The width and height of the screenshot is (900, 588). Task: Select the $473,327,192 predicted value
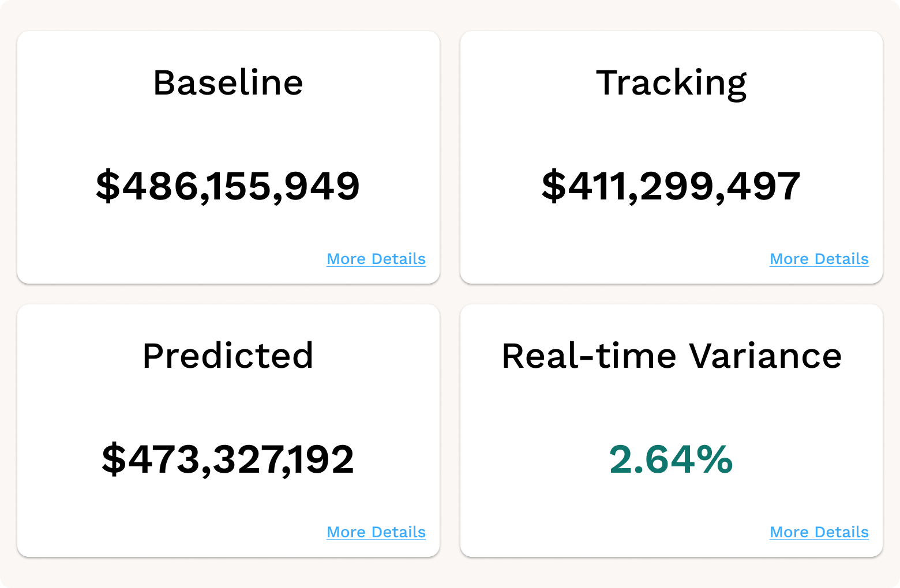(228, 459)
